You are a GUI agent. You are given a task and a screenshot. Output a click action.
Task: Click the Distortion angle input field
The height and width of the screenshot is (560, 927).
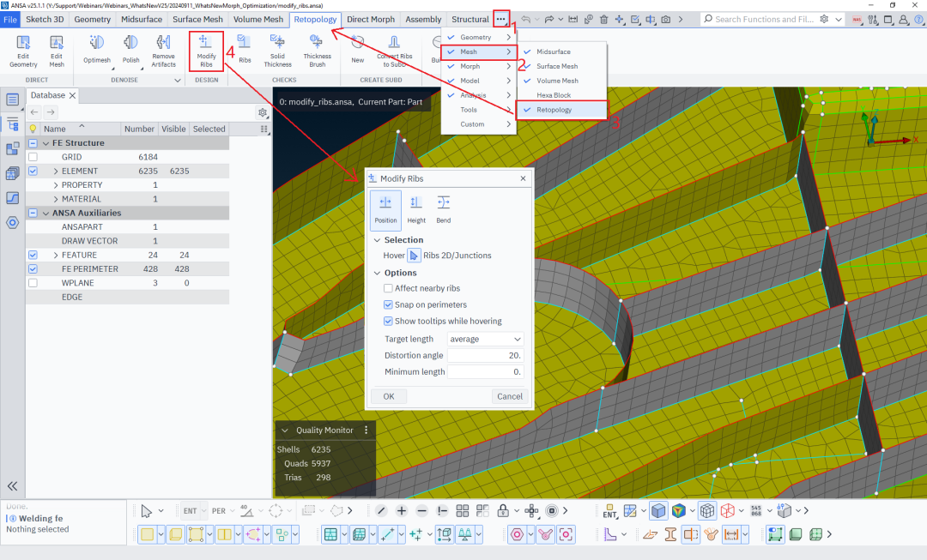click(485, 356)
